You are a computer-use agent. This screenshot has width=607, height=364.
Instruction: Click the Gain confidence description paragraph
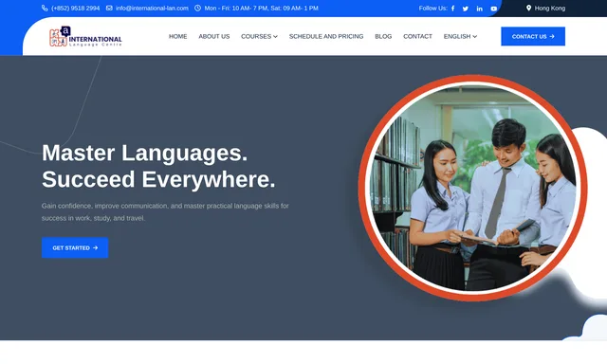point(165,212)
